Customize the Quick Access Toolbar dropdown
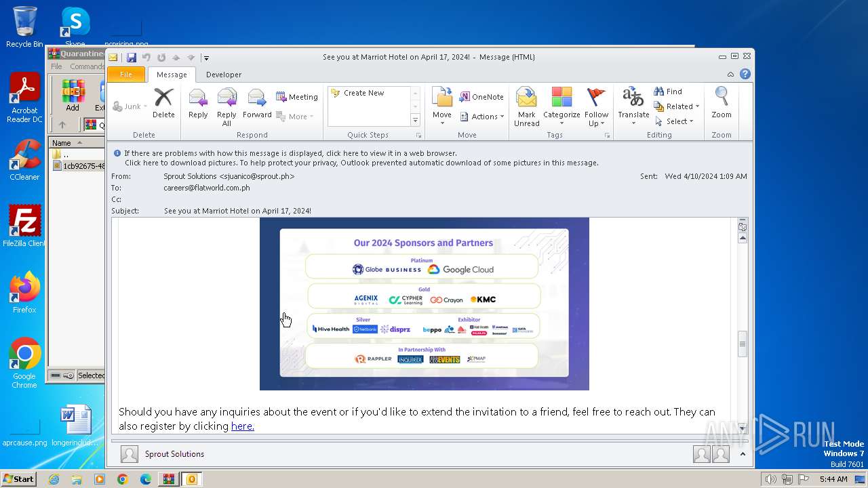Viewport: 868px width, 488px height. click(206, 58)
